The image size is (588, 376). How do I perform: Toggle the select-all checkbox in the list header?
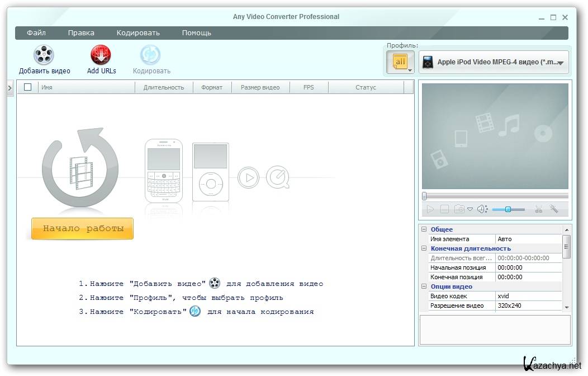point(28,87)
